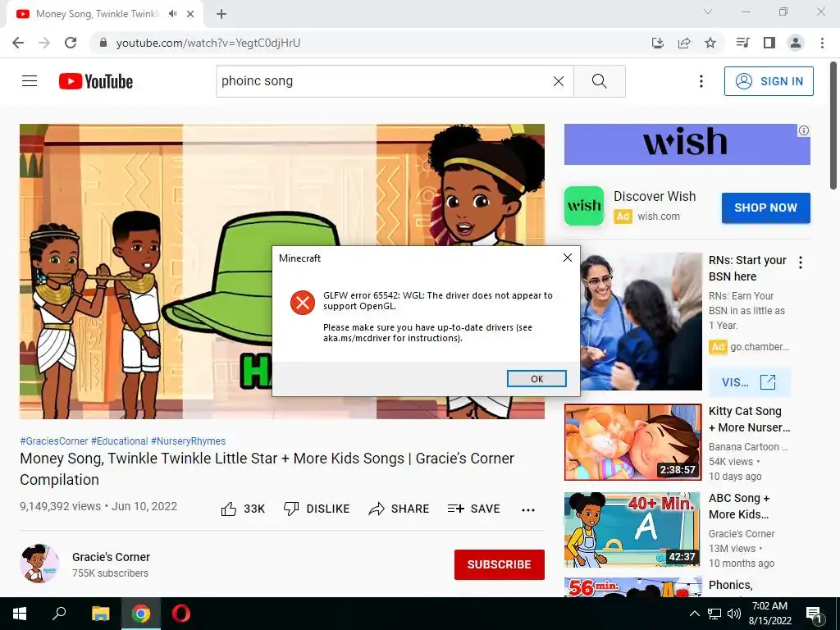840x630 pixels.
Task: Close the Minecraft error dialog
Action: 568,258
